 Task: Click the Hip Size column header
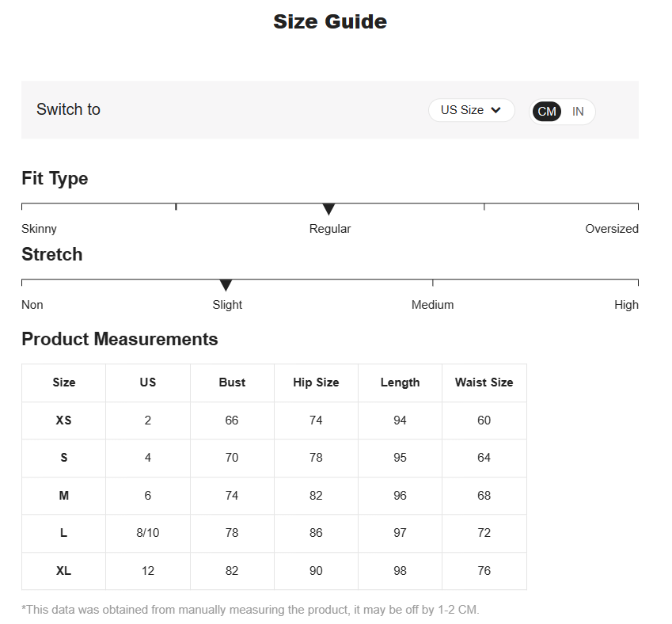pyautogui.click(x=316, y=382)
